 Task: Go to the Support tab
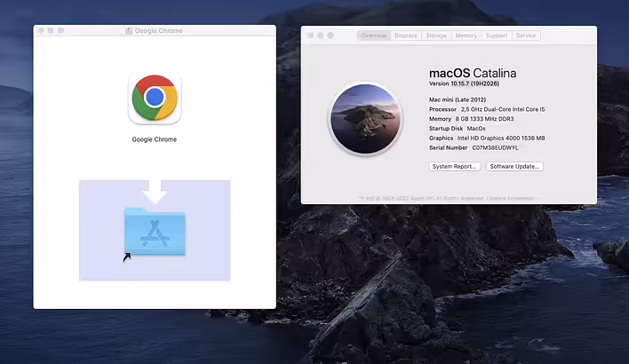coord(497,36)
